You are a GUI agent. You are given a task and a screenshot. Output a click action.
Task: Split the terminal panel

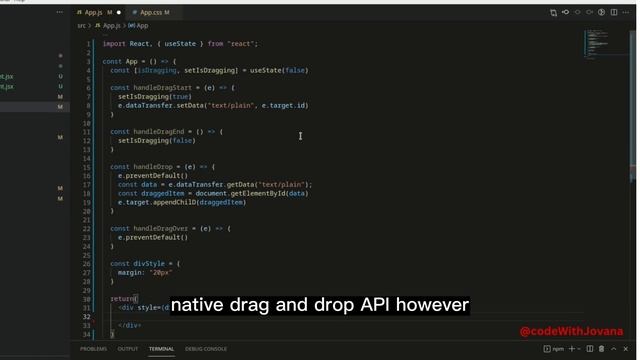tap(590, 349)
